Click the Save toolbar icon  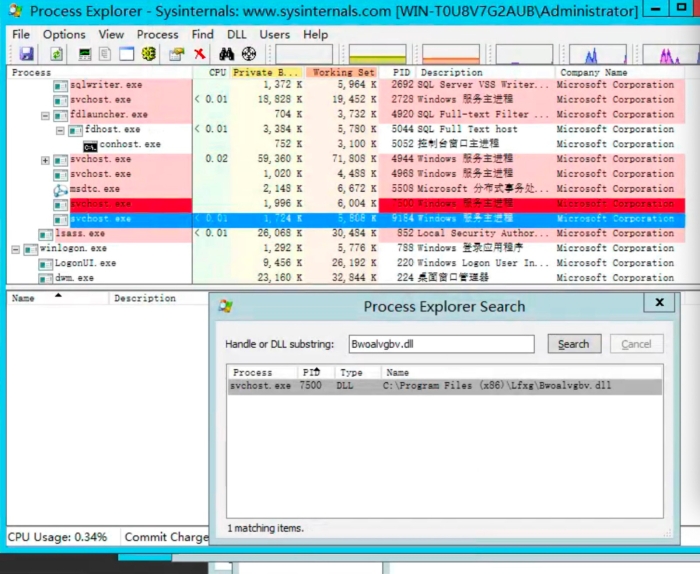pos(26,54)
